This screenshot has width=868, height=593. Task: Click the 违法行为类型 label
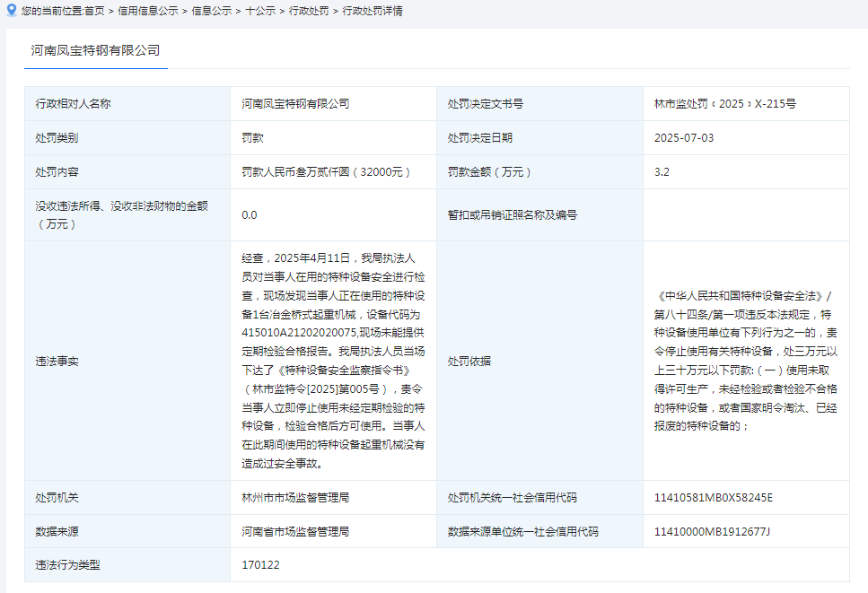(67, 565)
